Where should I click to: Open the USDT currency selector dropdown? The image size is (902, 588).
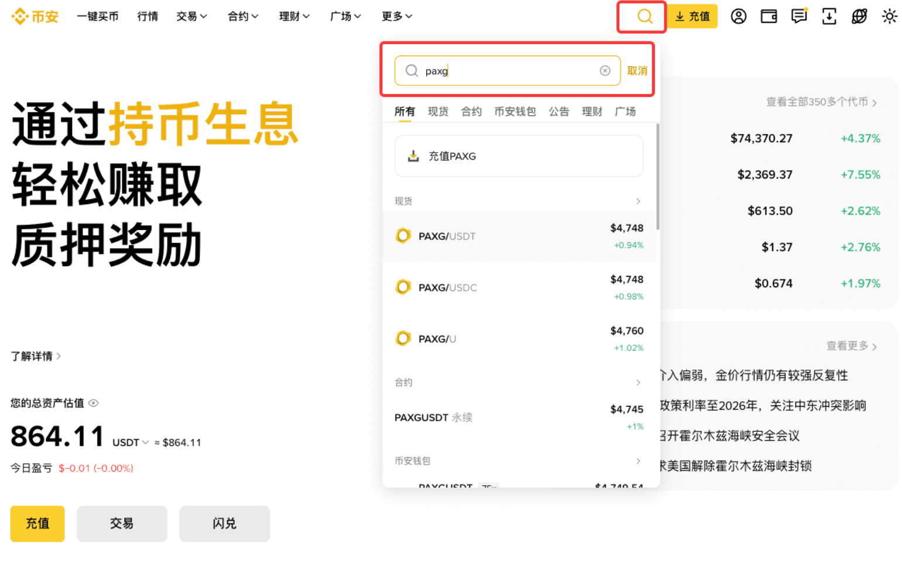pos(130,443)
